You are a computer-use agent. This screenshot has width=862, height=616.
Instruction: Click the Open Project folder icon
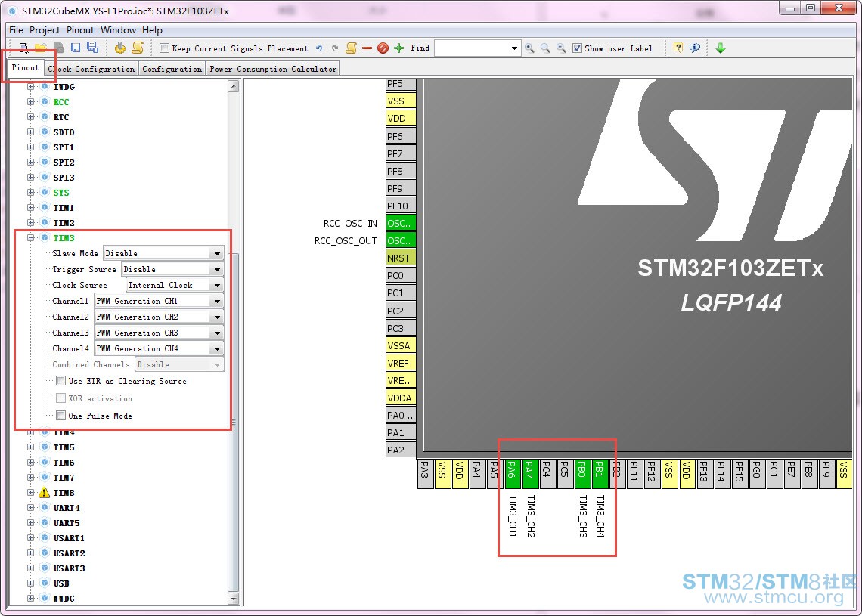pos(41,48)
